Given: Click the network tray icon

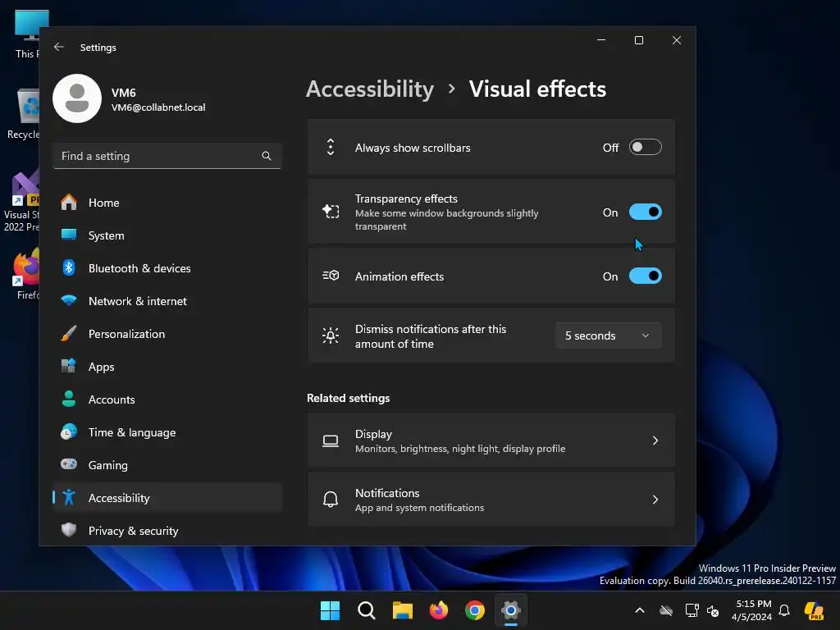Looking at the screenshot, I should point(692,610).
